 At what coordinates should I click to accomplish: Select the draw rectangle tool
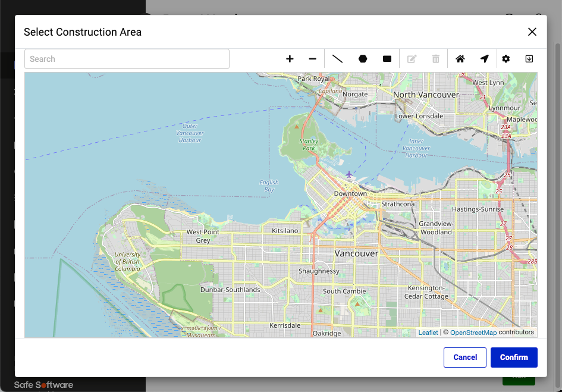[x=387, y=59]
